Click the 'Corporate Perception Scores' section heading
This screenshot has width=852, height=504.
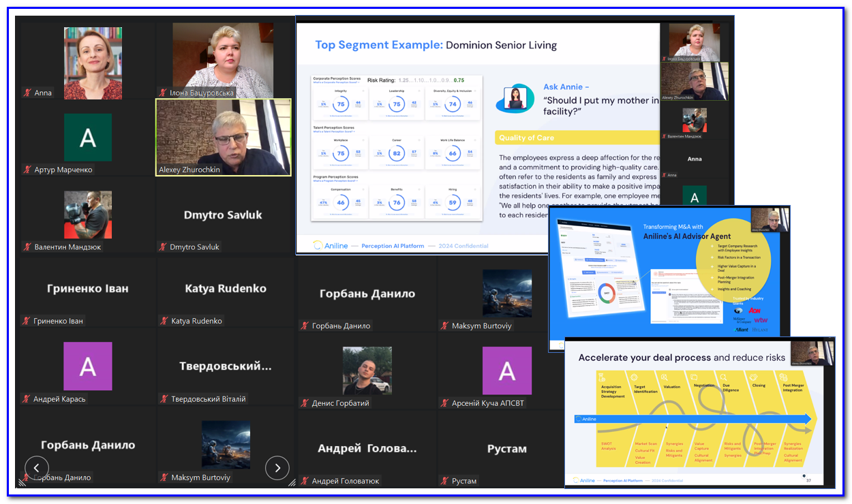pyautogui.click(x=337, y=78)
